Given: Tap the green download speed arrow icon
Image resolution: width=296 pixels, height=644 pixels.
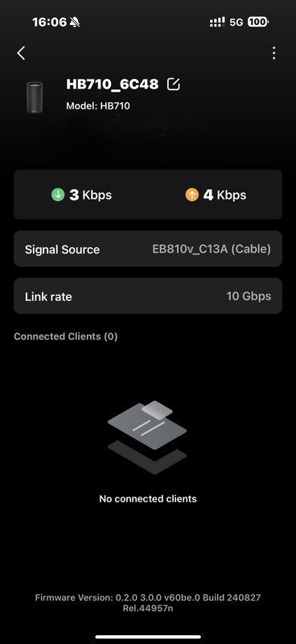Looking at the screenshot, I should click(x=58, y=195).
